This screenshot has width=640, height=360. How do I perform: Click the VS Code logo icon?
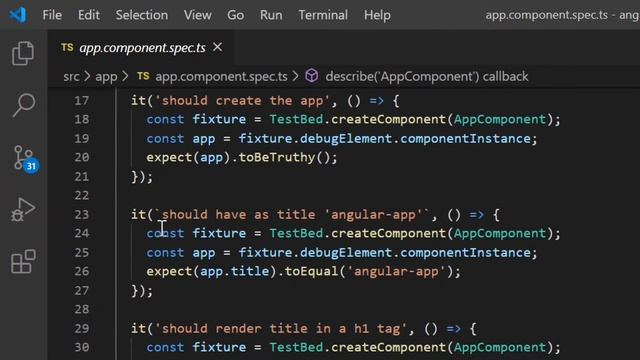18,15
